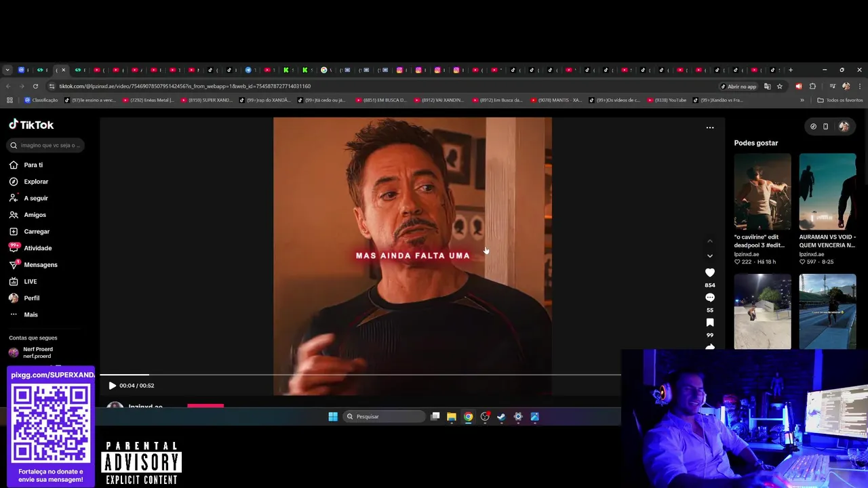The width and height of the screenshot is (868, 488).
Task: Open Task View on taskbar
Action: pos(435,417)
